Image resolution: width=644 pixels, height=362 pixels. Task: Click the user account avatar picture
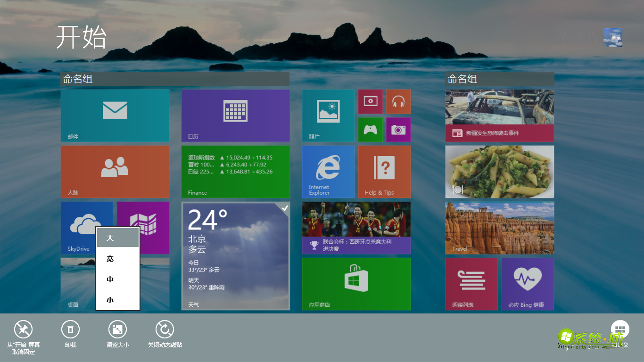612,37
